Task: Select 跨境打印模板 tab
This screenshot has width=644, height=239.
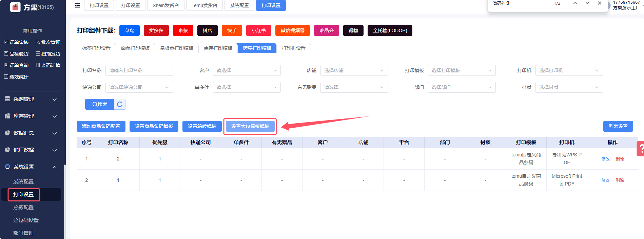Action: tap(257, 48)
